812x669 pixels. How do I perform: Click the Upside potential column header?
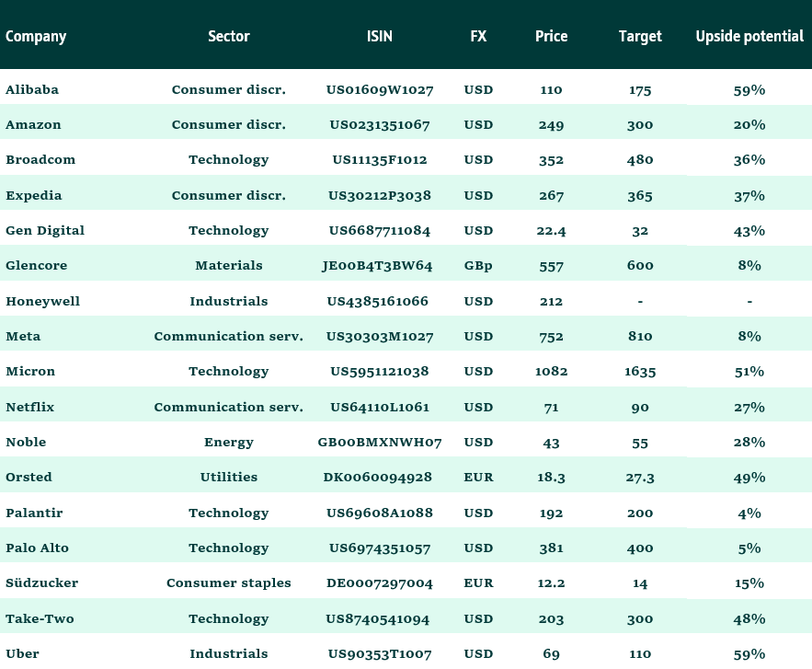coord(749,36)
